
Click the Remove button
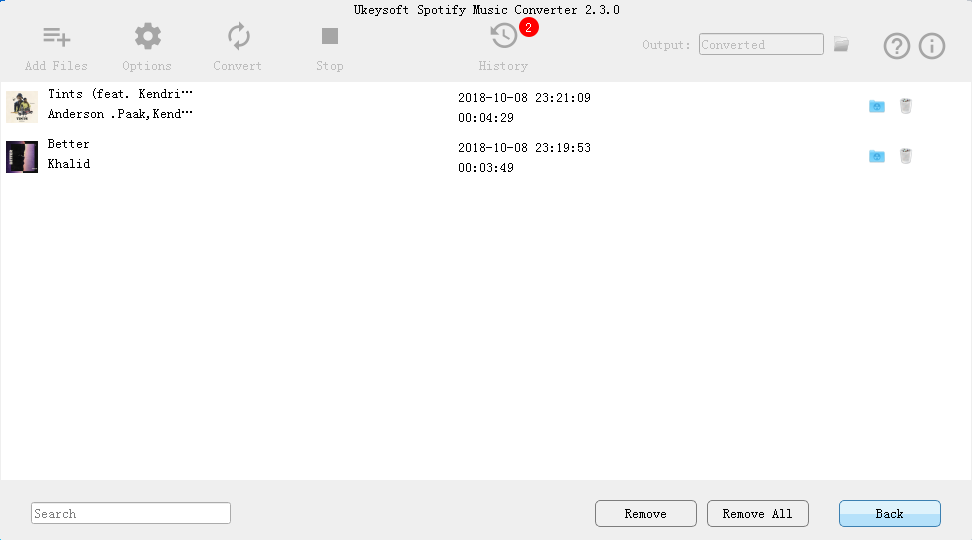coord(646,513)
